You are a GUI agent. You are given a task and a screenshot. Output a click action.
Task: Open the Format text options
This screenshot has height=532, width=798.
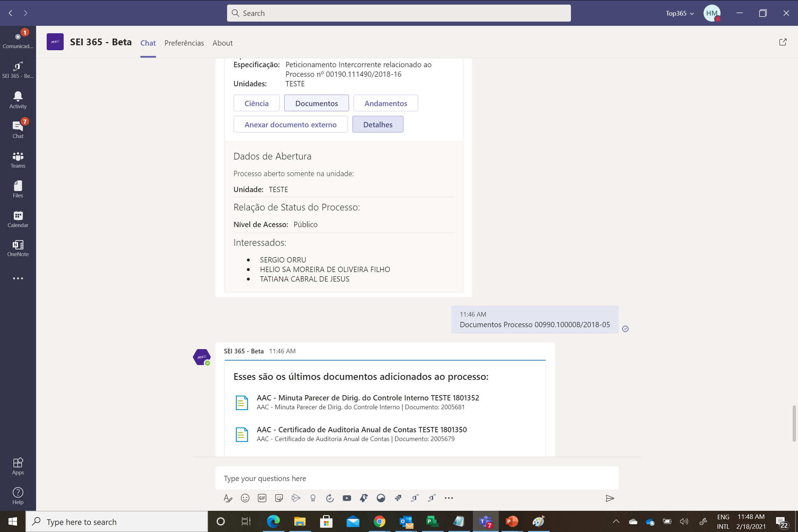pyautogui.click(x=228, y=498)
